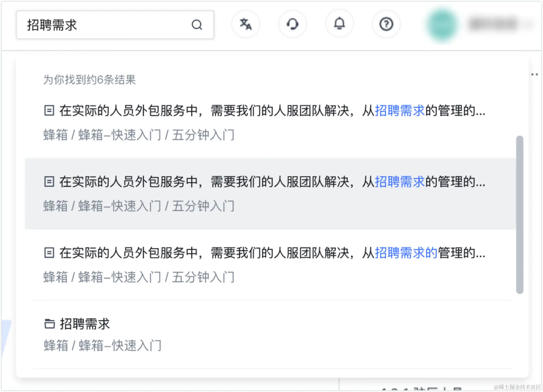Open the help question mark icon

pyautogui.click(x=386, y=24)
